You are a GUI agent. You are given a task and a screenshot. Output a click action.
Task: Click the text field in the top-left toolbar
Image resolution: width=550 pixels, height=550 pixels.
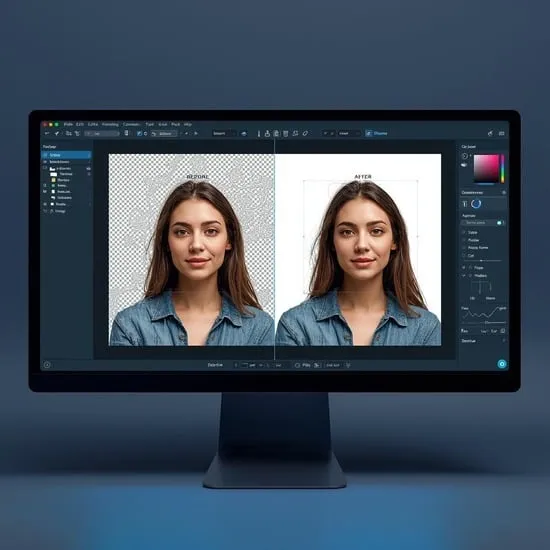(101, 134)
